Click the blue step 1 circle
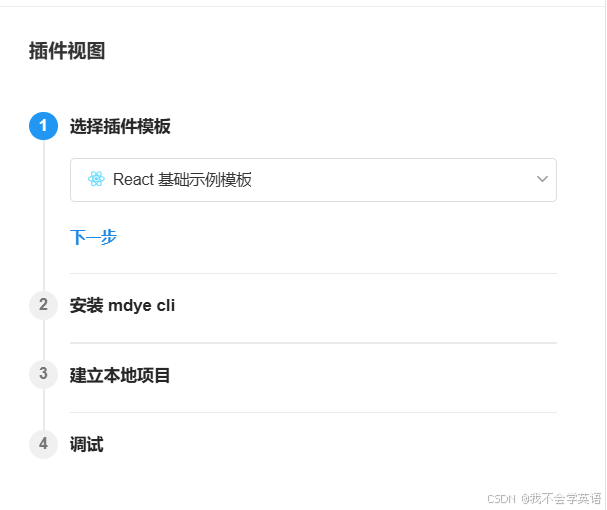Image resolution: width=607 pixels, height=510 pixels. pos(43,126)
